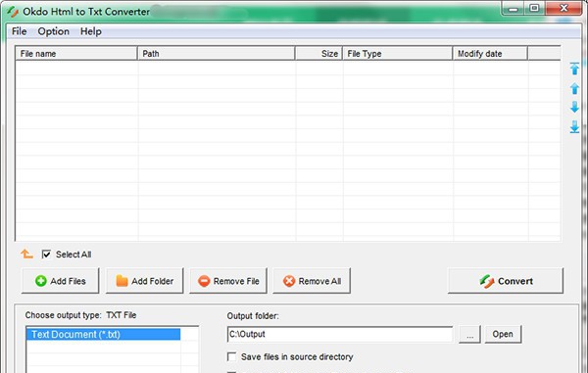Select Text Document (*.txt) output type
The width and height of the screenshot is (588, 373).
103,335
